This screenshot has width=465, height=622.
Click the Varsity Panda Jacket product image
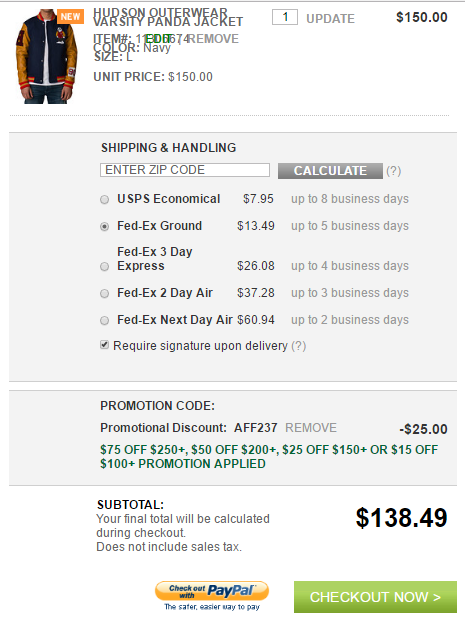[46, 56]
